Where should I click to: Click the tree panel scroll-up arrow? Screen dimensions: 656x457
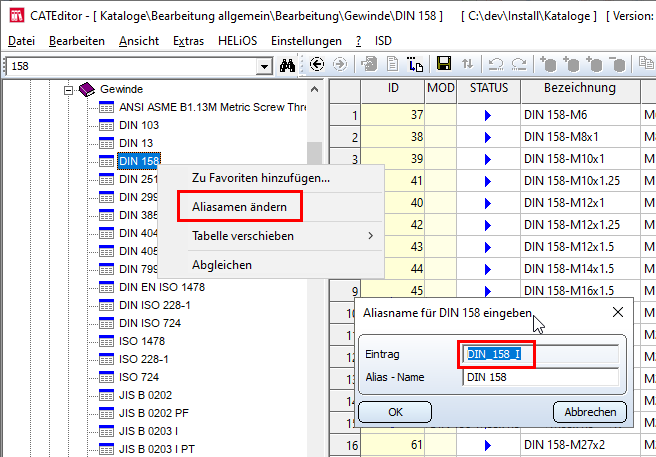pyautogui.click(x=315, y=89)
